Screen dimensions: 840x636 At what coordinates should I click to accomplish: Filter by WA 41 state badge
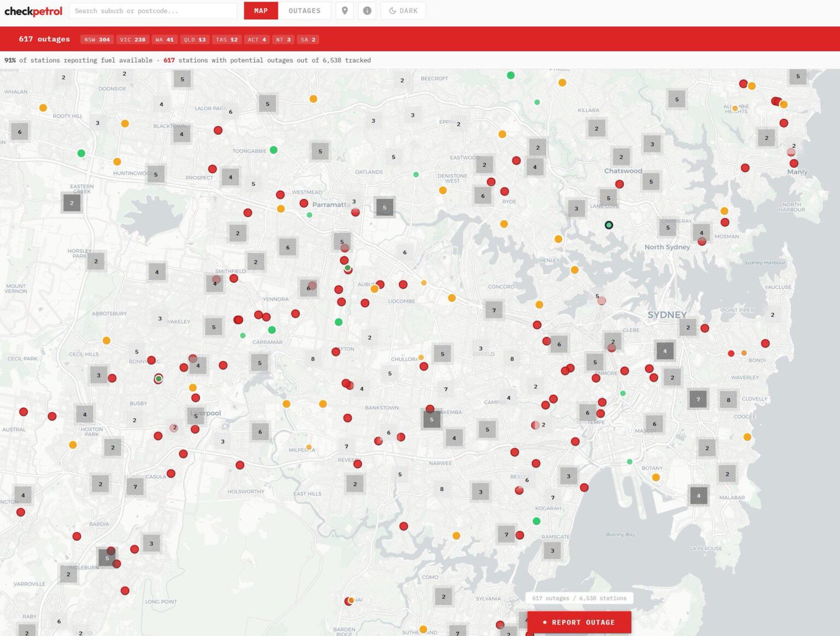(165, 39)
